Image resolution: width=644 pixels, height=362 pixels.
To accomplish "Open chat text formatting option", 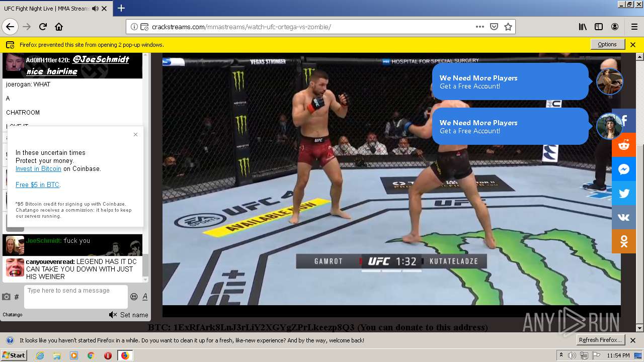I will point(145,297).
